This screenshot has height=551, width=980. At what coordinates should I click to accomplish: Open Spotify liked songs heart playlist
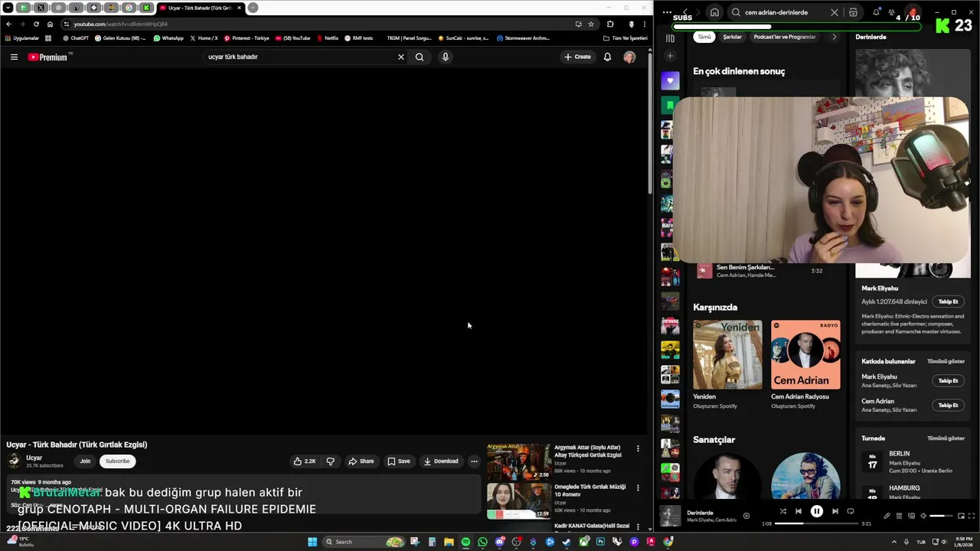[670, 80]
